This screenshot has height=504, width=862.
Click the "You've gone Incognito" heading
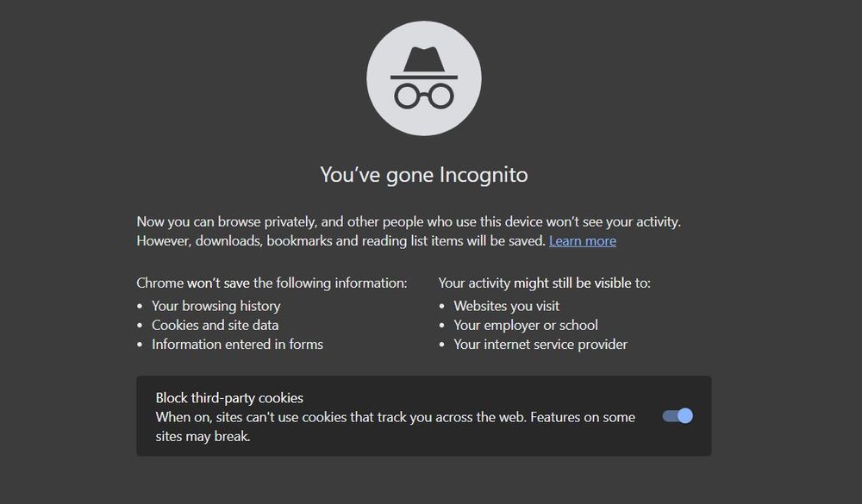[x=424, y=175]
